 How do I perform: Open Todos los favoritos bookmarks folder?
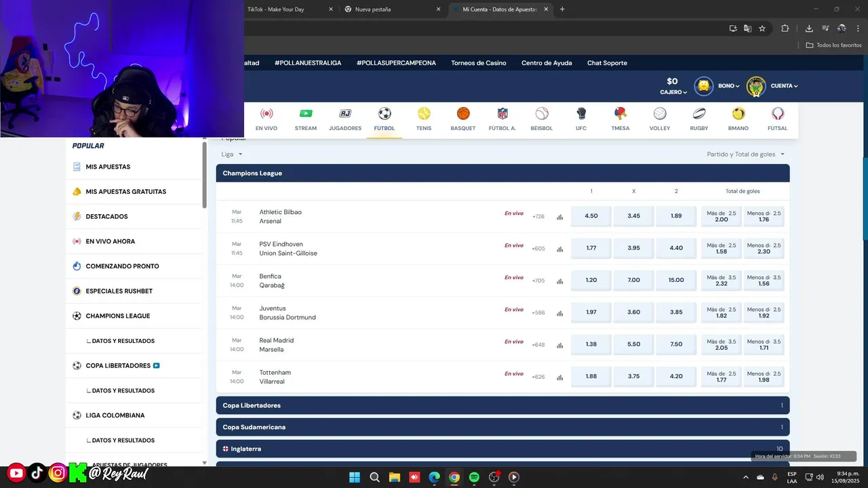click(833, 45)
